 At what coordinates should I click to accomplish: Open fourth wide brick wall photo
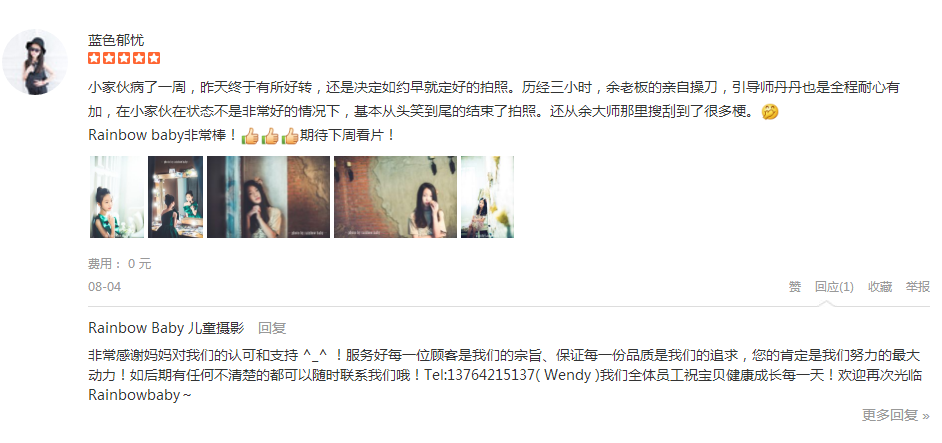click(395, 197)
